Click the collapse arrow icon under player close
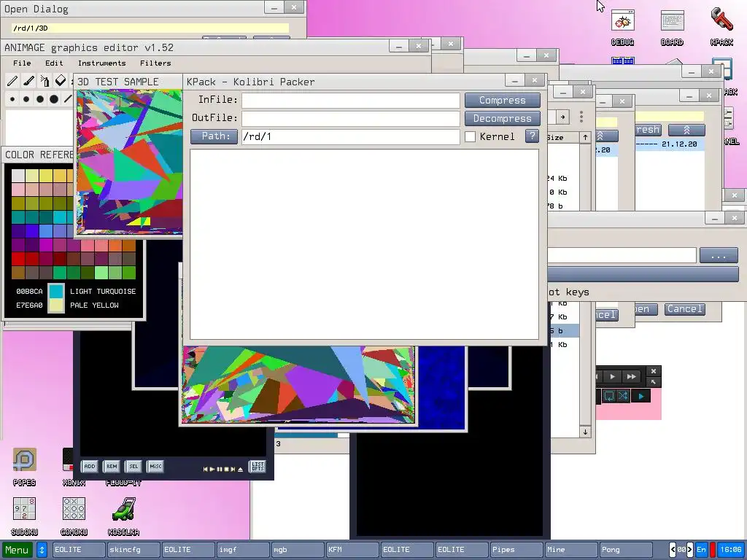Screen dimensions: 747x560 653,382
